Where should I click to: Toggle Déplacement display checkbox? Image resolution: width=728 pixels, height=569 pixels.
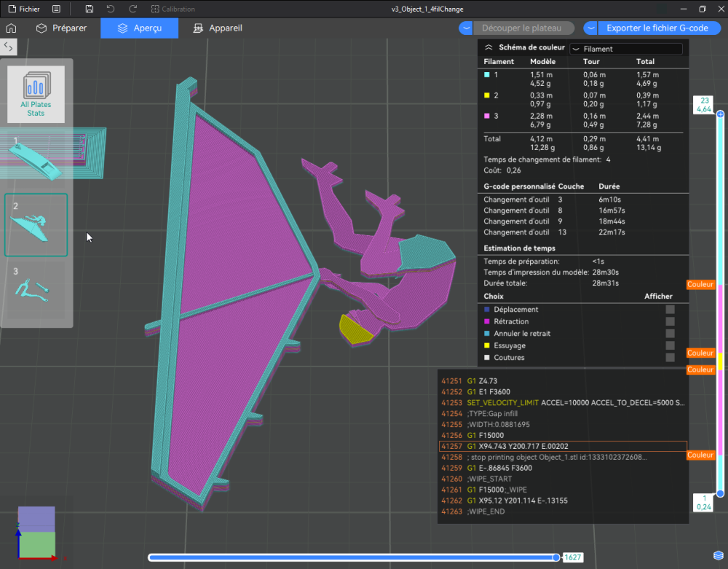pos(670,310)
